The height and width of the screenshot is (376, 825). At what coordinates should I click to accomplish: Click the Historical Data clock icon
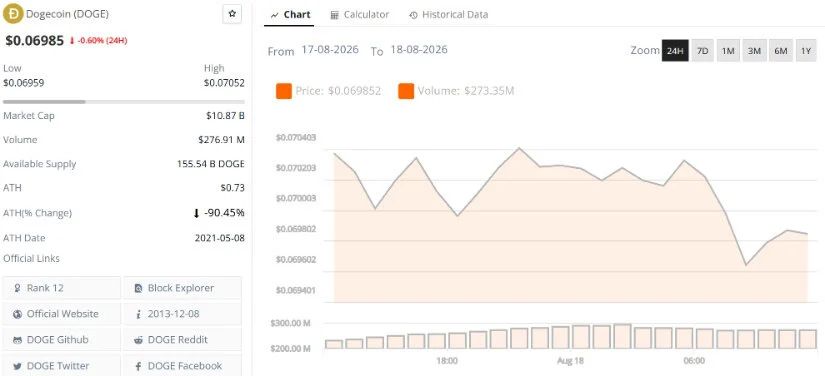[x=413, y=15]
